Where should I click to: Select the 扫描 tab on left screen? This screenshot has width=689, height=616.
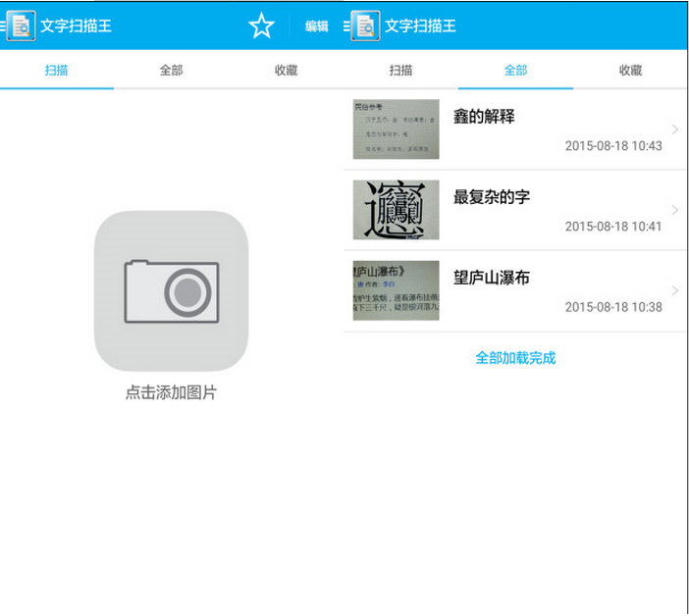coord(57,71)
